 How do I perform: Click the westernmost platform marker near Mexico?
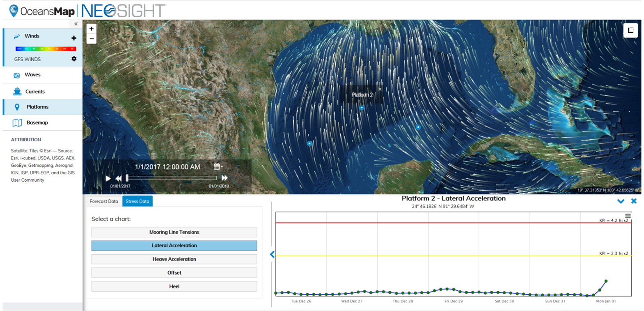tap(309, 143)
